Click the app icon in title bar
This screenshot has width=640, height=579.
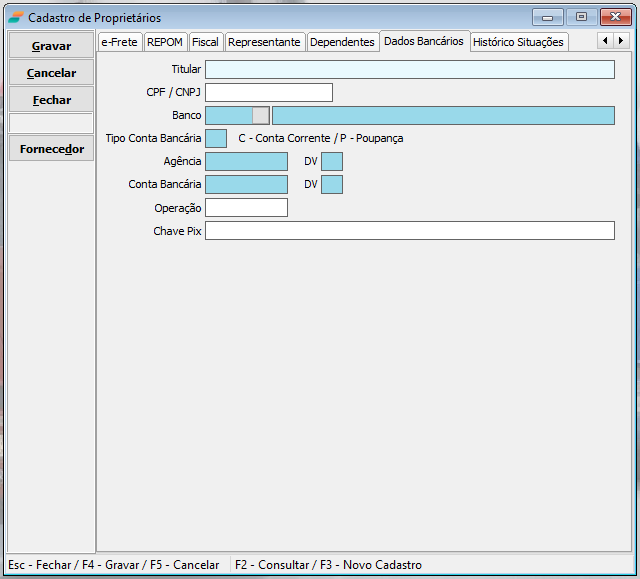point(16,17)
